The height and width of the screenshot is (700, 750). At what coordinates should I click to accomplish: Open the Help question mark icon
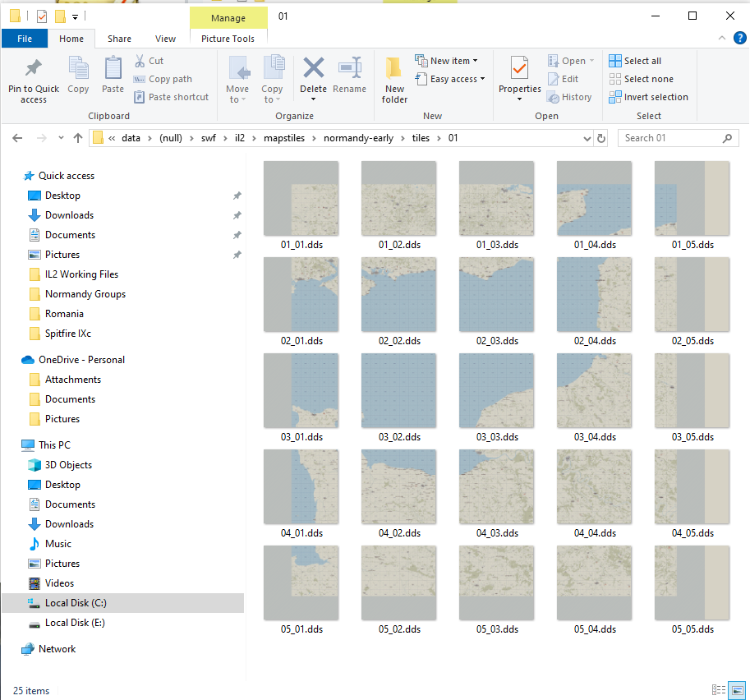pos(739,38)
